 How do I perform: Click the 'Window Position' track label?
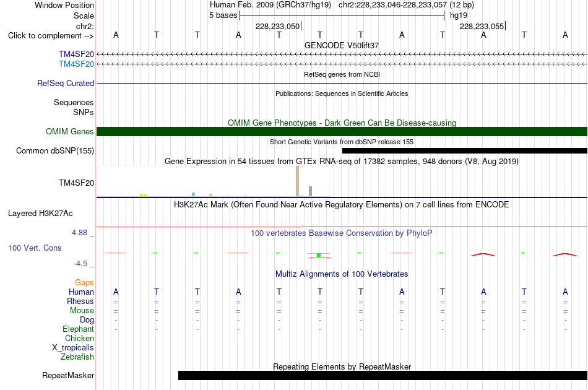64,5
